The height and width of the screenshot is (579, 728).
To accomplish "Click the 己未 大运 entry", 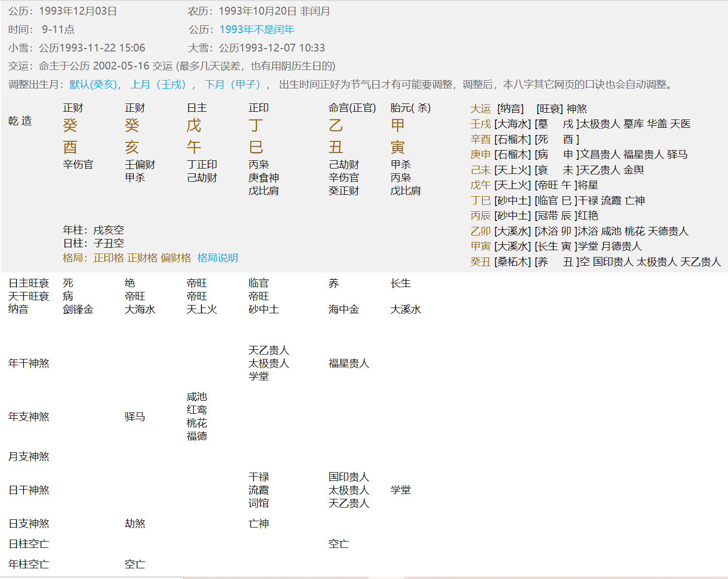I will click(480, 170).
